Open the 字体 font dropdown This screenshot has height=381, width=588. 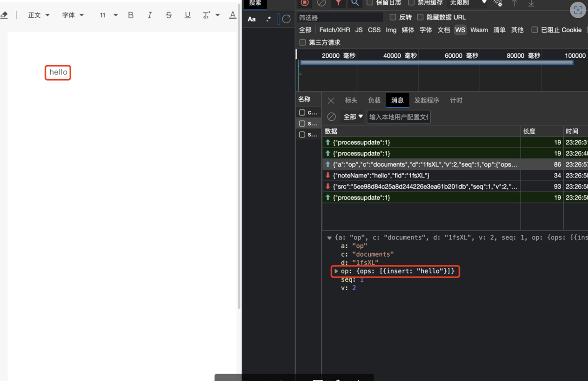point(73,15)
